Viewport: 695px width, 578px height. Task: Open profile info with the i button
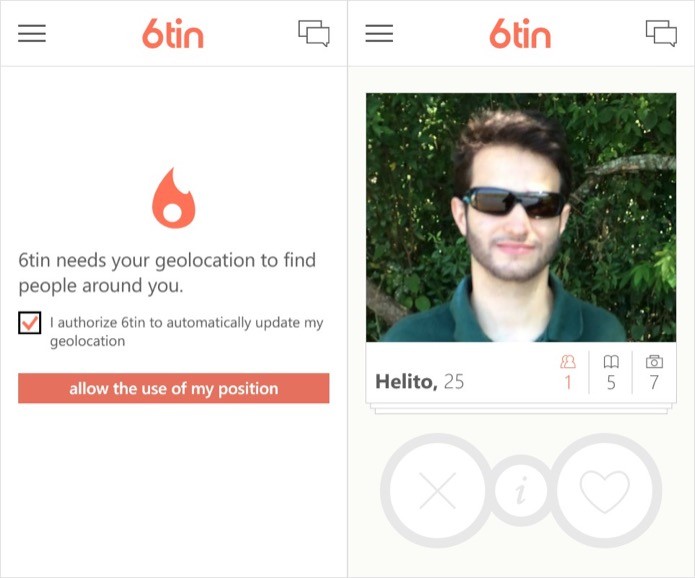coord(522,491)
